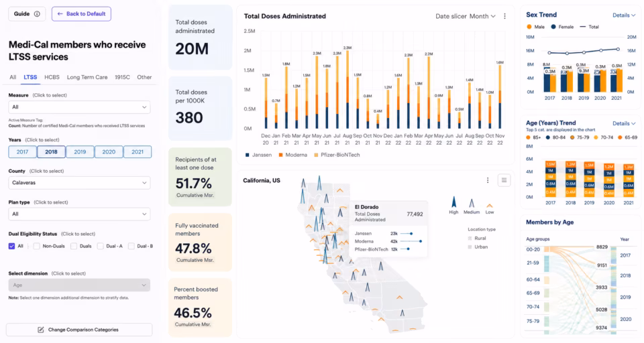Image resolution: width=644 pixels, height=343 pixels.
Task: Click the El Dorado tooltip title
Action: [x=367, y=207]
